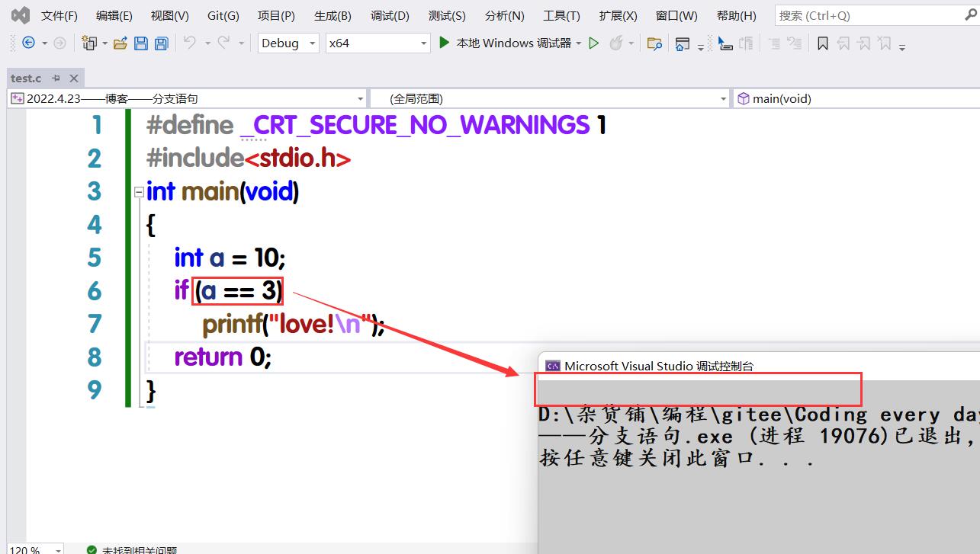Screen dimensions: 980x554
Task: Open the main(void) member dropdown
Action: 856,98
